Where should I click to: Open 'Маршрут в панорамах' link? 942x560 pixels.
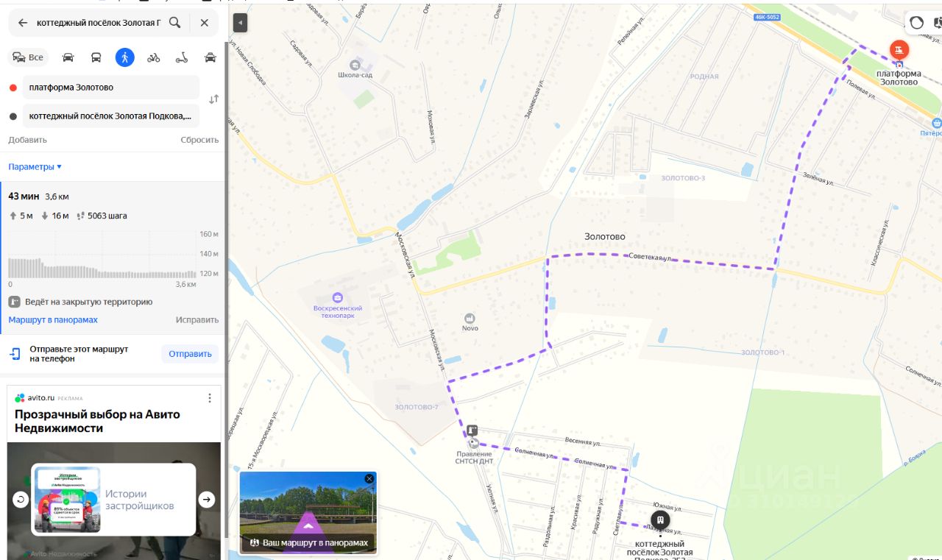pos(53,320)
